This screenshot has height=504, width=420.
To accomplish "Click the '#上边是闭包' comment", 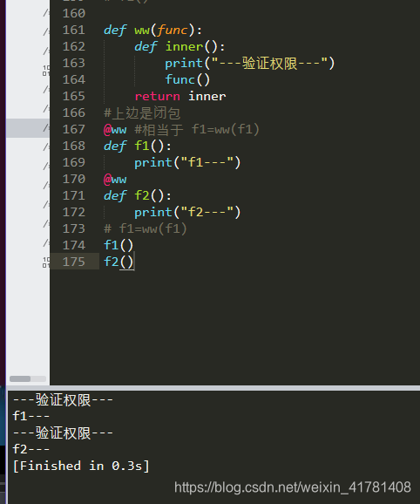I will 142,113.
